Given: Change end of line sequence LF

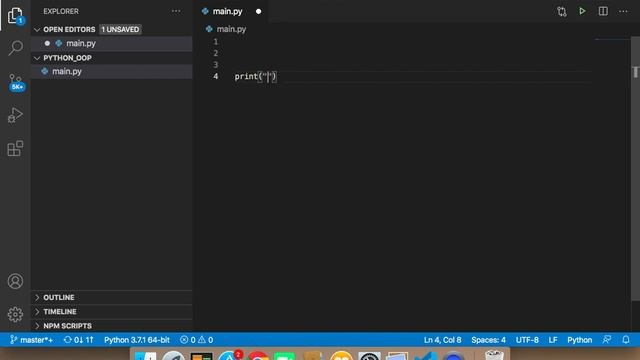Looking at the screenshot, I should tap(553, 340).
